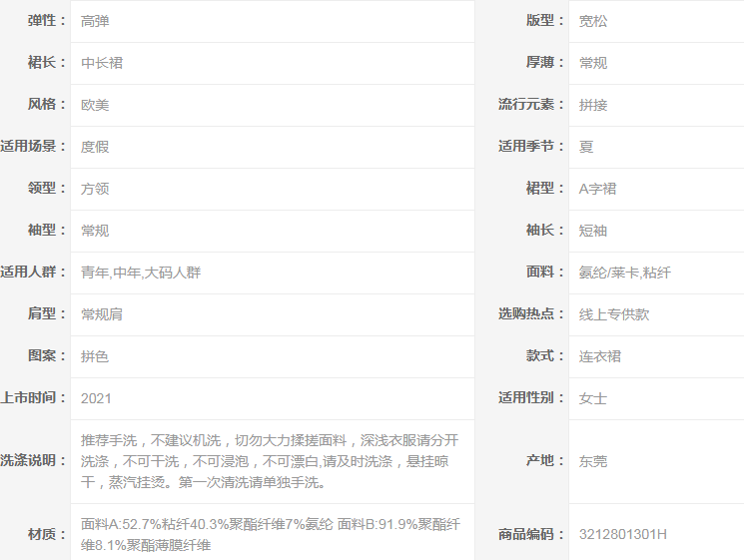The width and height of the screenshot is (744, 560).
Task: Click the 夏 season value
Action: 586,147
